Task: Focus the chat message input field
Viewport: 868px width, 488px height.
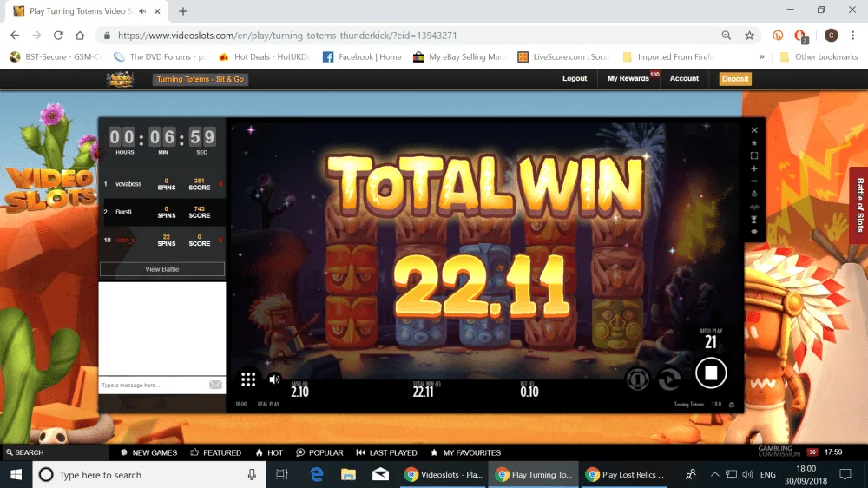Action: (152, 385)
